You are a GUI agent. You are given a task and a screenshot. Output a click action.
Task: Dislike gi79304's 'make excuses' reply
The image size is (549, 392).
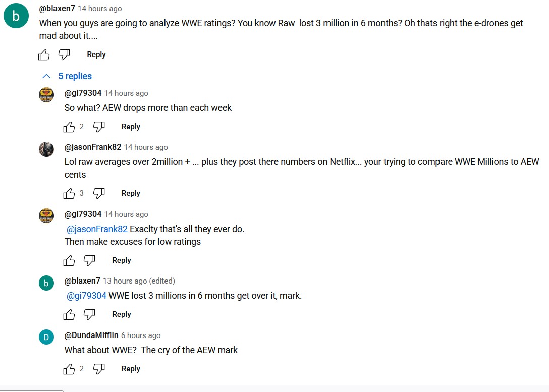89,260
